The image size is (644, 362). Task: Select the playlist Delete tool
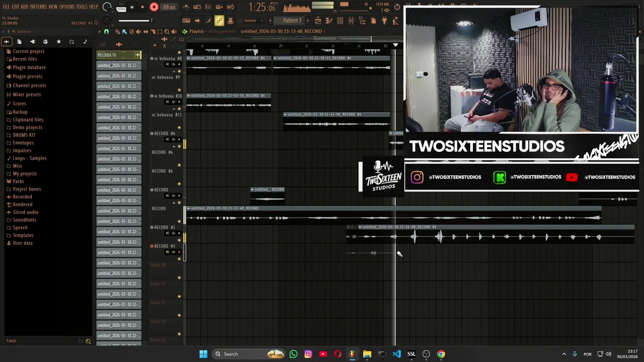131,31
